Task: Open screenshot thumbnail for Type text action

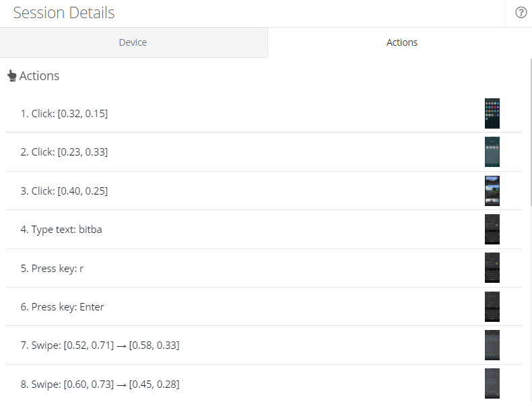Action: point(492,230)
